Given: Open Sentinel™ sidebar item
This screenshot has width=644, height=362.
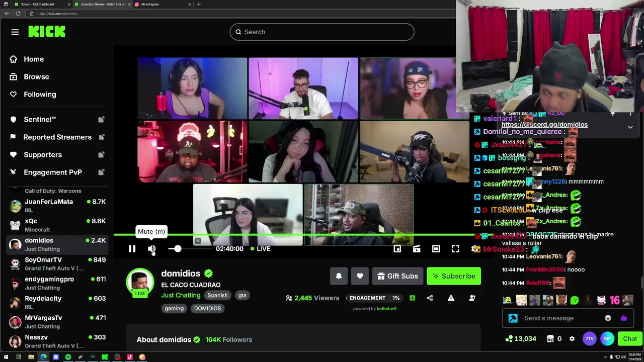Looking at the screenshot, I should [56, 120].
